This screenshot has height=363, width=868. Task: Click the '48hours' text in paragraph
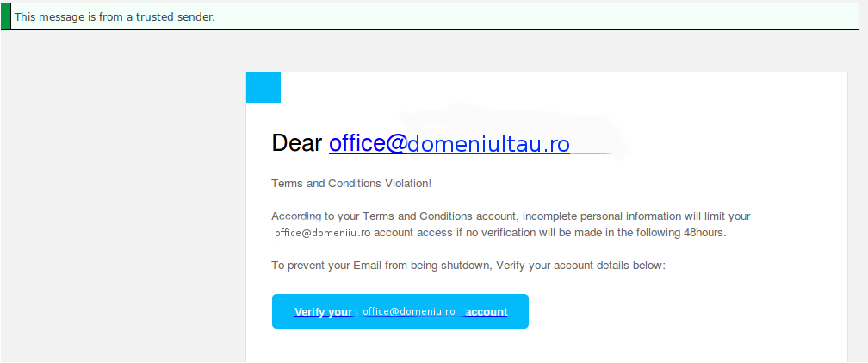[x=704, y=233]
